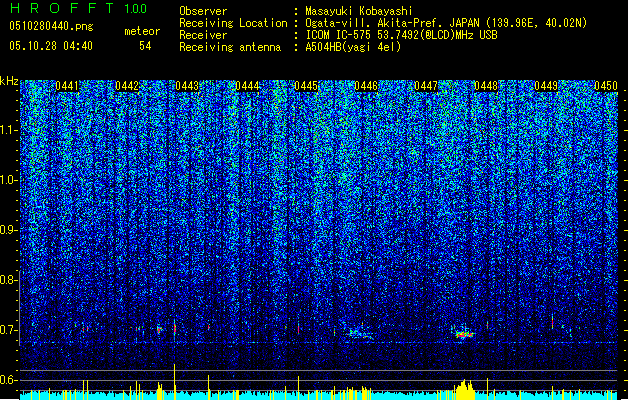The height and width of the screenshot is (400, 629).
Task: Click the 0450 time marker
Action: tap(606, 86)
